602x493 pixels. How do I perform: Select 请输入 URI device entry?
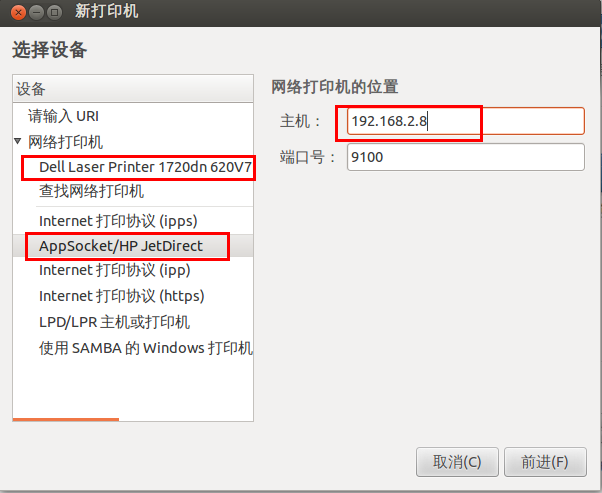pos(133,116)
